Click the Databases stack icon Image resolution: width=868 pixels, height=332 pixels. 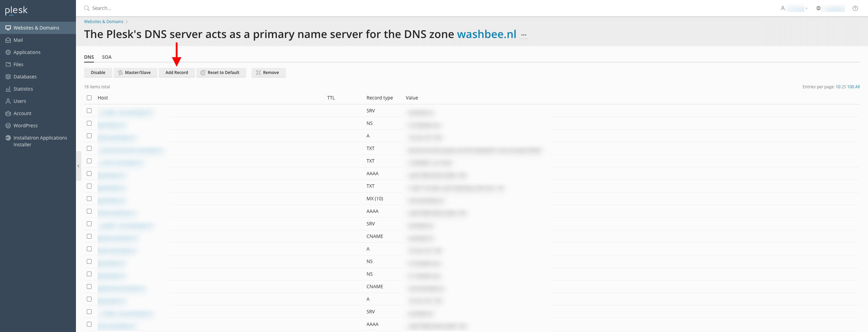click(8, 77)
